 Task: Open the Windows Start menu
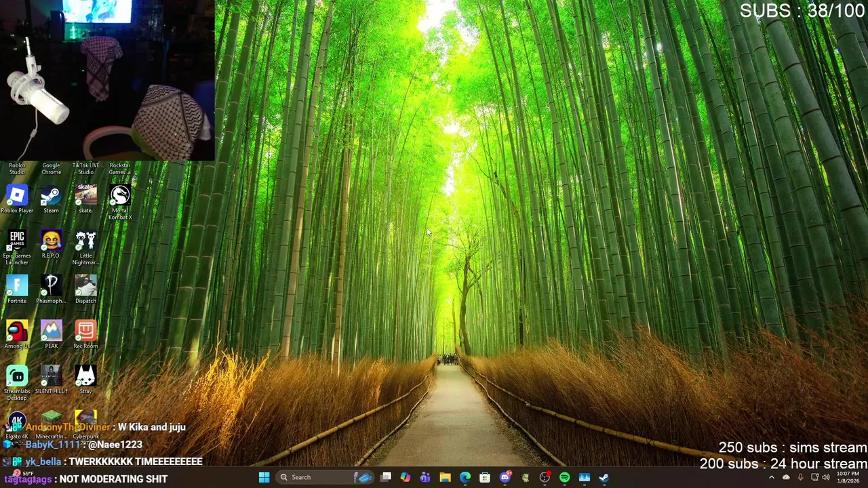click(264, 477)
